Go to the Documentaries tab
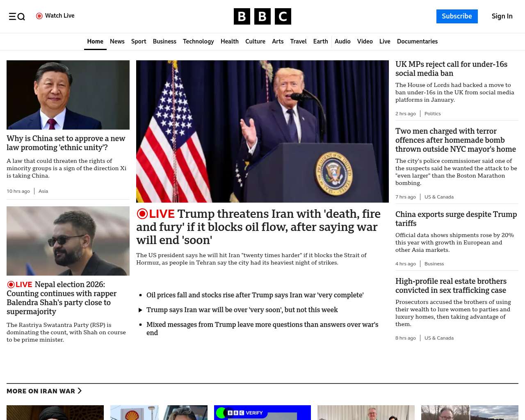This screenshot has width=525, height=420. (417, 41)
